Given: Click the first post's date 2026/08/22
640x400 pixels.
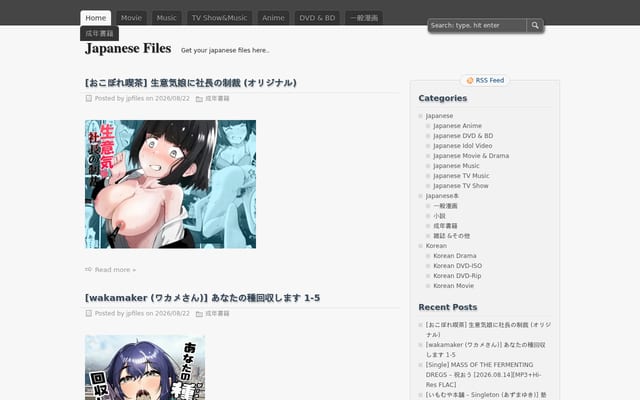Looking at the screenshot, I should click(x=172, y=98).
